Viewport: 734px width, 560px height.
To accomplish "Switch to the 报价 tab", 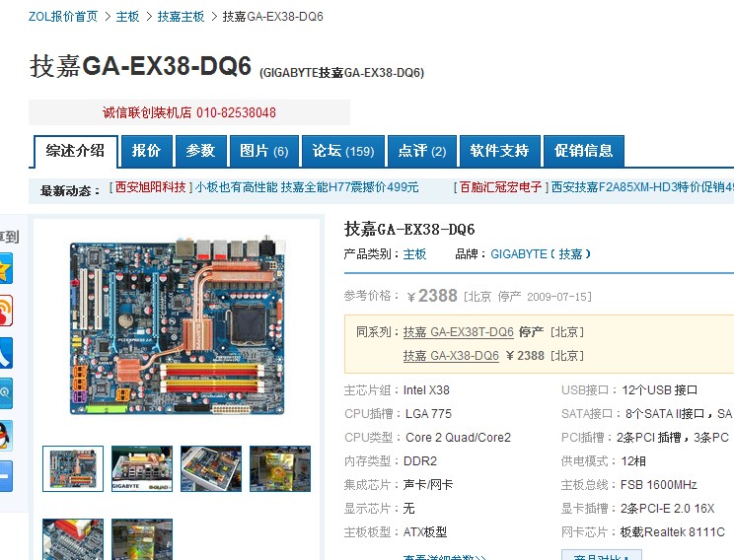I will 147,151.
